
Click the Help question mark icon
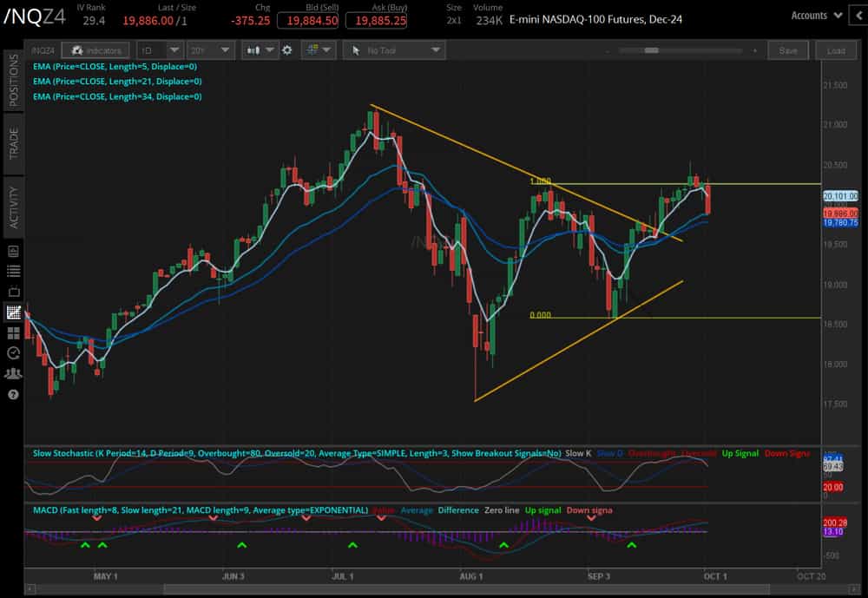point(13,395)
